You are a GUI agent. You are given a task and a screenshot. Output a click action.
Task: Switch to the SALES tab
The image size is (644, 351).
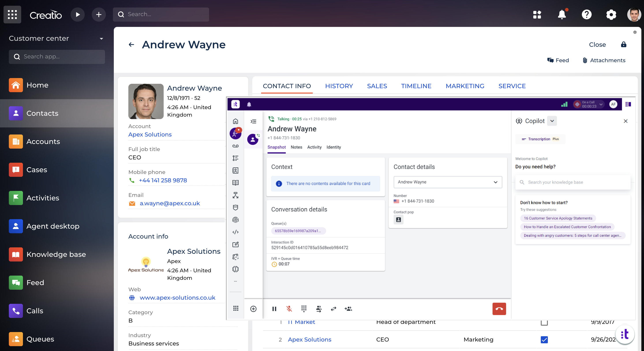(x=377, y=86)
